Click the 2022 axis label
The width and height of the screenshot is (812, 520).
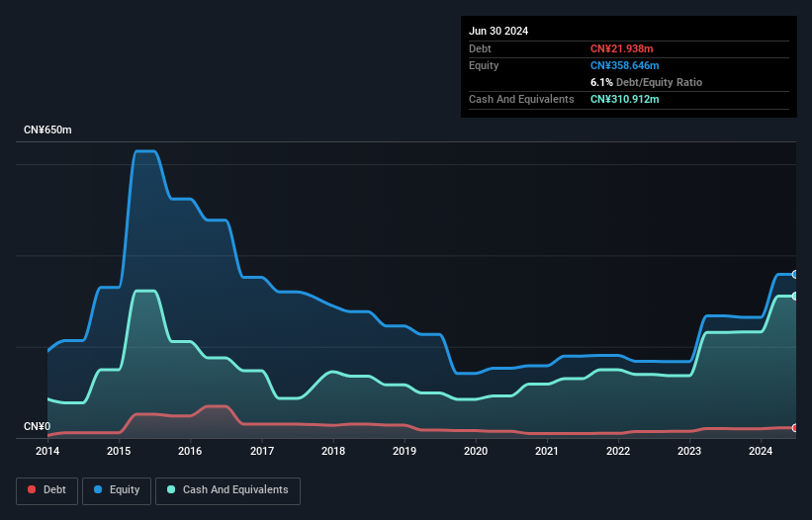coord(618,451)
